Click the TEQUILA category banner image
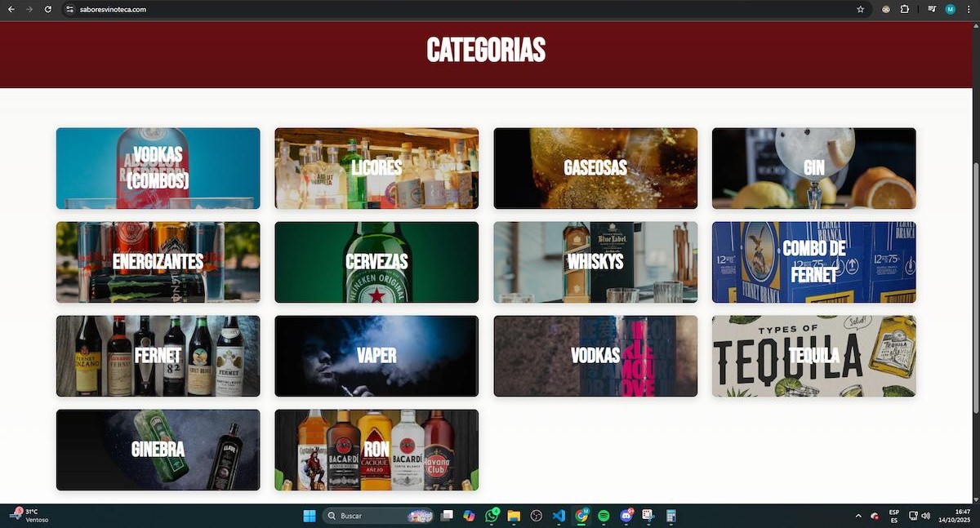The height and width of the screenshot is (528, 980). click(814, 356)
